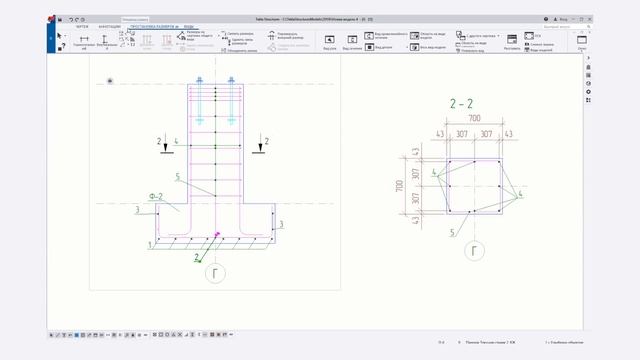640x360 pixels.
Task: Open the help icon in title bar
Action: [x=546, y=19]
